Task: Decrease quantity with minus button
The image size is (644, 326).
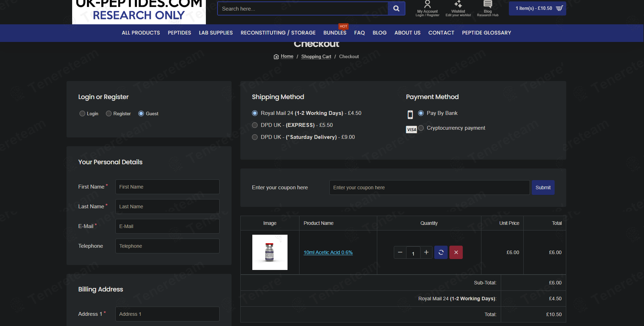Action: pyautogui.click(x=400, y=252)
